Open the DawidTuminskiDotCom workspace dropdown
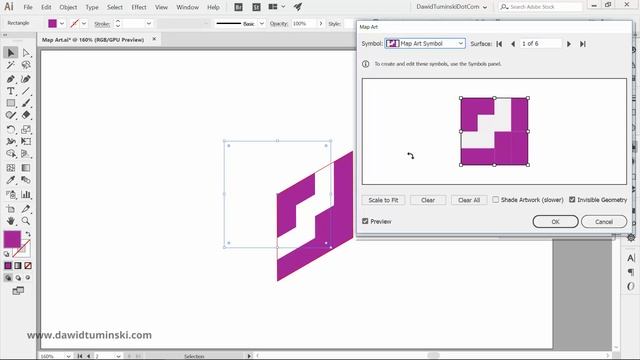Screen dimensions: 640x360 [451, 7]
